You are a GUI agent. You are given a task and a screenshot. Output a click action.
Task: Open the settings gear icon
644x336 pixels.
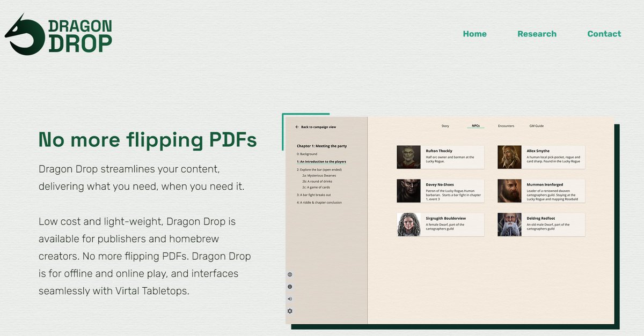[x=290, y=311]
